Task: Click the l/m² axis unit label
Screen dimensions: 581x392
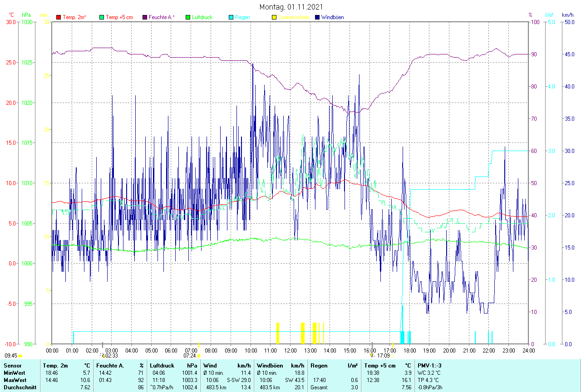Action: click(550, 15)
